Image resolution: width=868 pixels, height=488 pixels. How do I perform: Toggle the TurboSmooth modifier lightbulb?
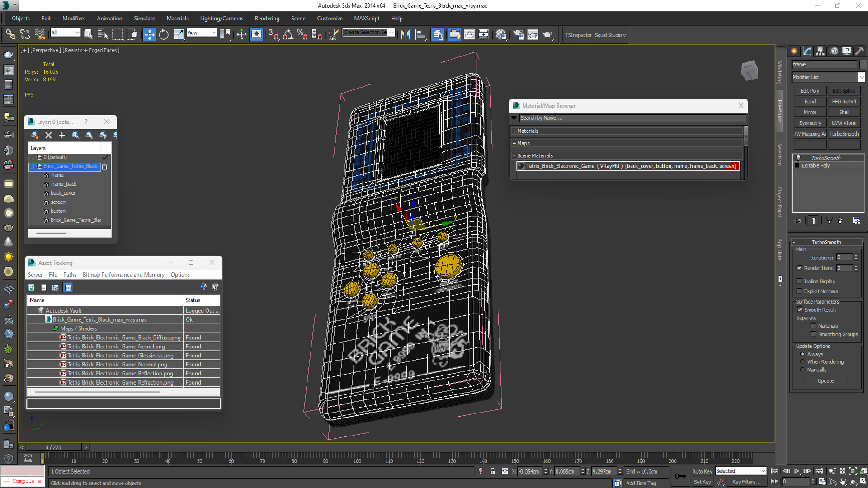(798, 158)
